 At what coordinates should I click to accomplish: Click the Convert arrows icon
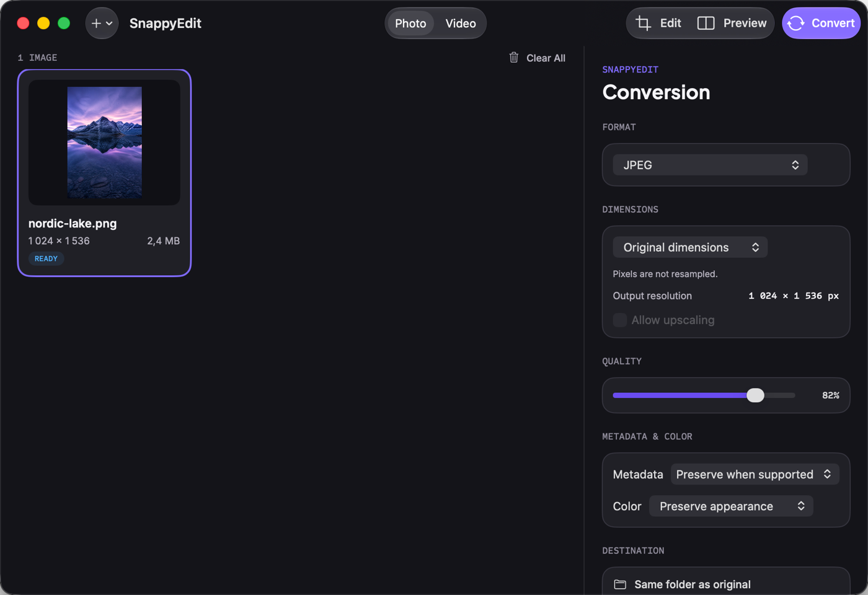tap(796, 24)
